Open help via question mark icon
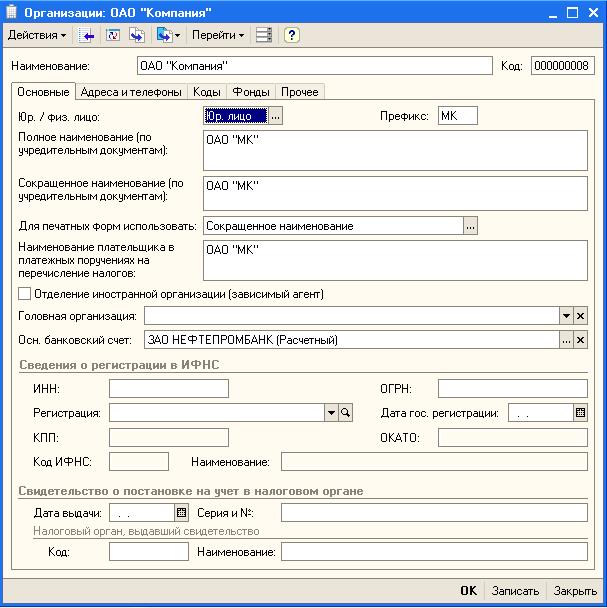The height and width of the screenshot is (608, 607). [291, 35]
